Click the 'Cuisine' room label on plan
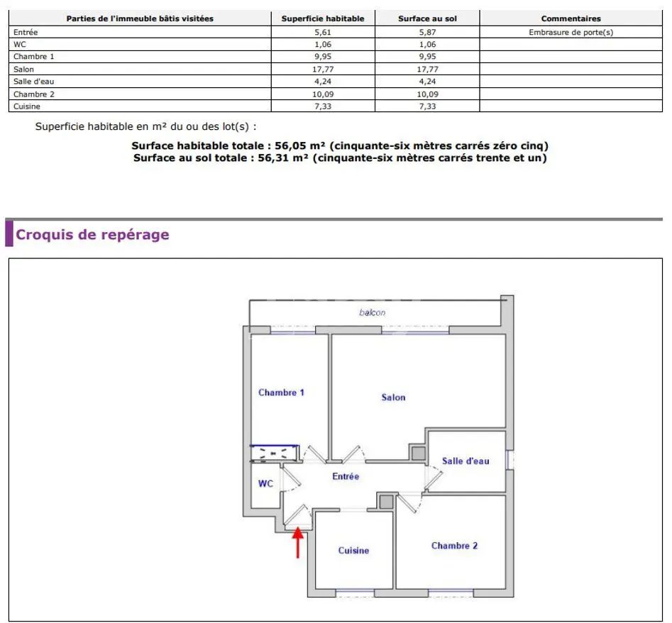The height and width of the screenshot is (623, 672). pos(353,551)
